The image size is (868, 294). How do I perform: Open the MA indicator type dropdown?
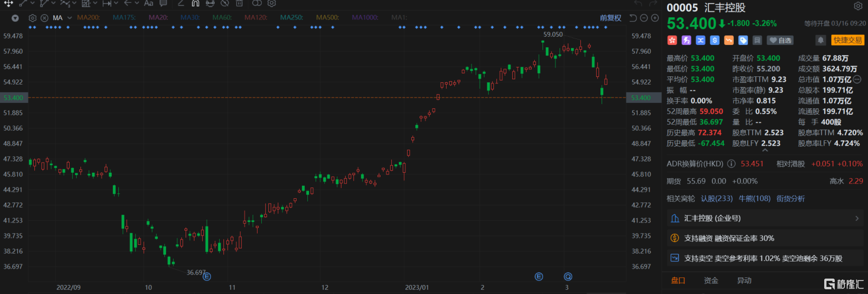coord(69,18)
